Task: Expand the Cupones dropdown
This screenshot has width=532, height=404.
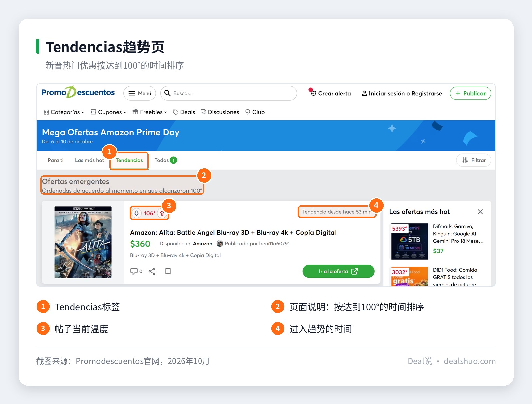Action: (109, 112)
